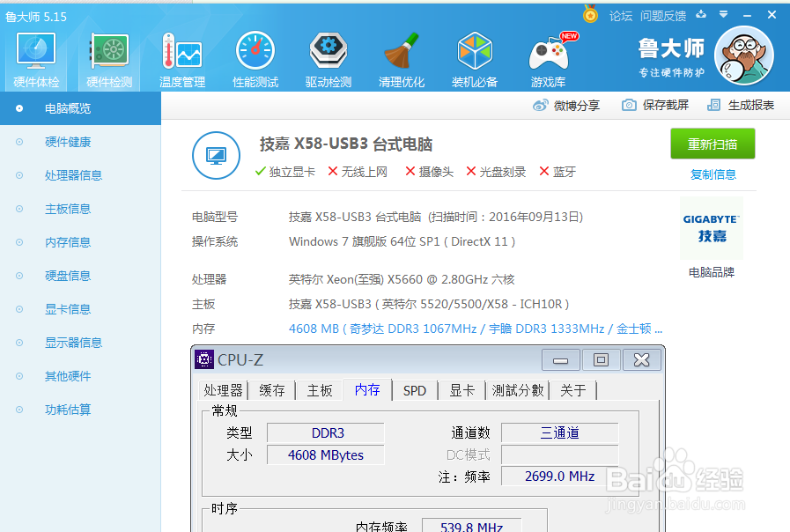Click motherboard text 技嘉 X58-USB3 ICH10R
The height and width of the screenshot is (532, 790).
coord(429,304)
